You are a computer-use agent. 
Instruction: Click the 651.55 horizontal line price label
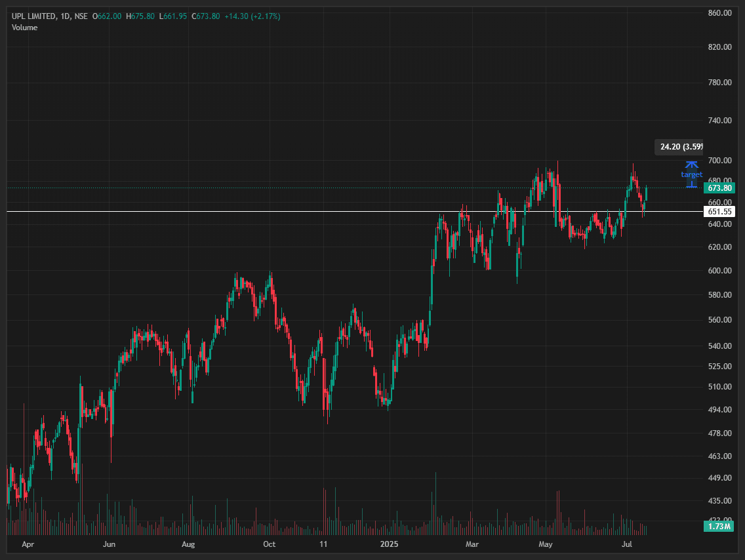719,211
